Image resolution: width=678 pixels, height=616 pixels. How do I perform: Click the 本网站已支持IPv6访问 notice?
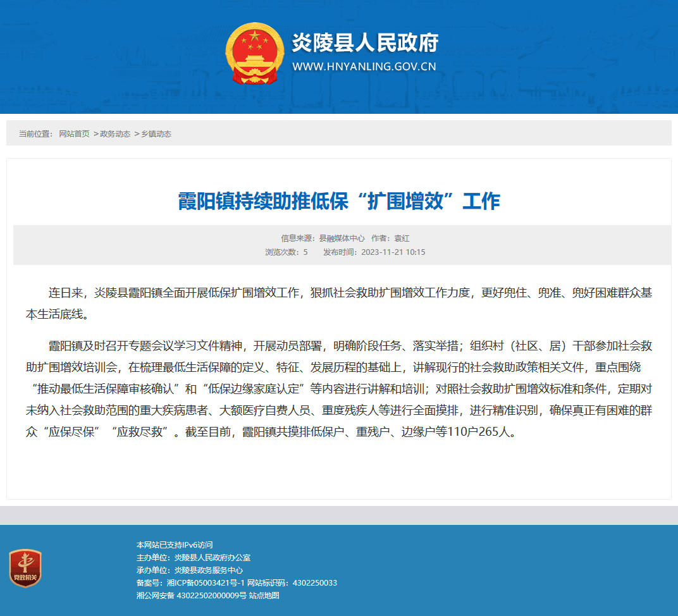pyautogui.click(x=175, y=545)
